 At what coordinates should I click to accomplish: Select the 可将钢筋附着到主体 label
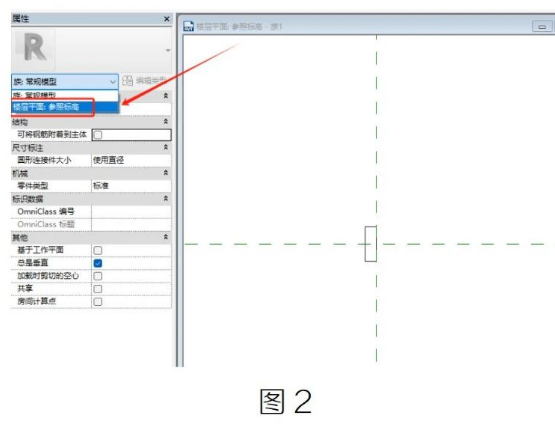click(52, 135)
